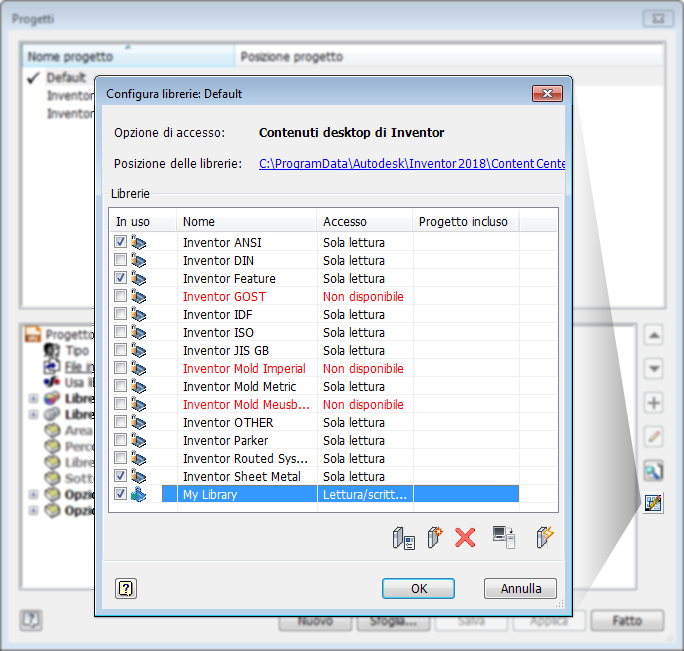Enable the Inventor Mold Metric checkbox

pos(120,386)
